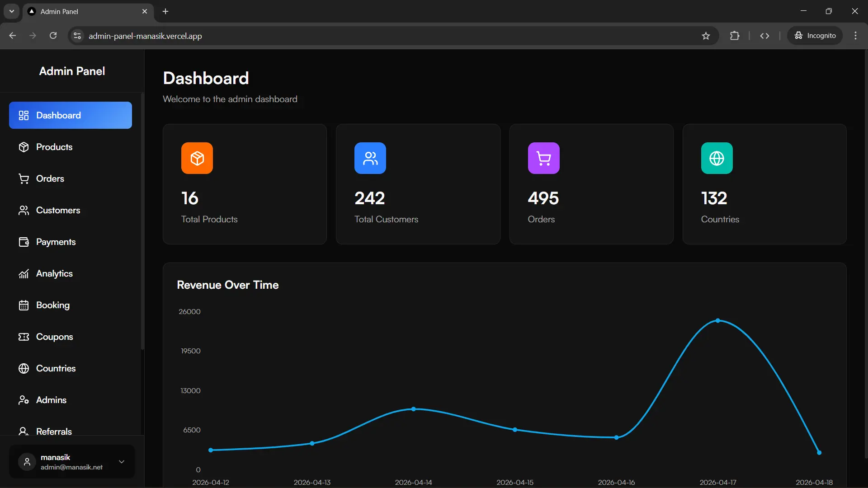This screenshot has width=868, height=488.
Task: View site information icon in address bar
Action: (x=77, y=36)
